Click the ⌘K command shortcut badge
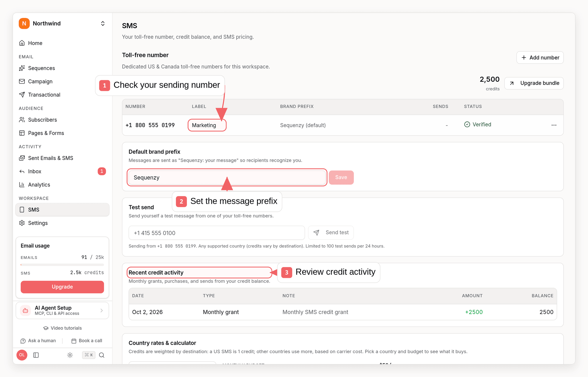The image size is (588, 377). [x=89, y=355]
